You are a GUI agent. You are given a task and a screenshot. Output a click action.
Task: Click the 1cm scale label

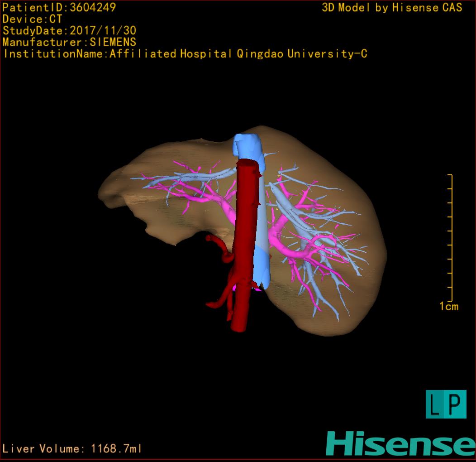tap(449, 307)
